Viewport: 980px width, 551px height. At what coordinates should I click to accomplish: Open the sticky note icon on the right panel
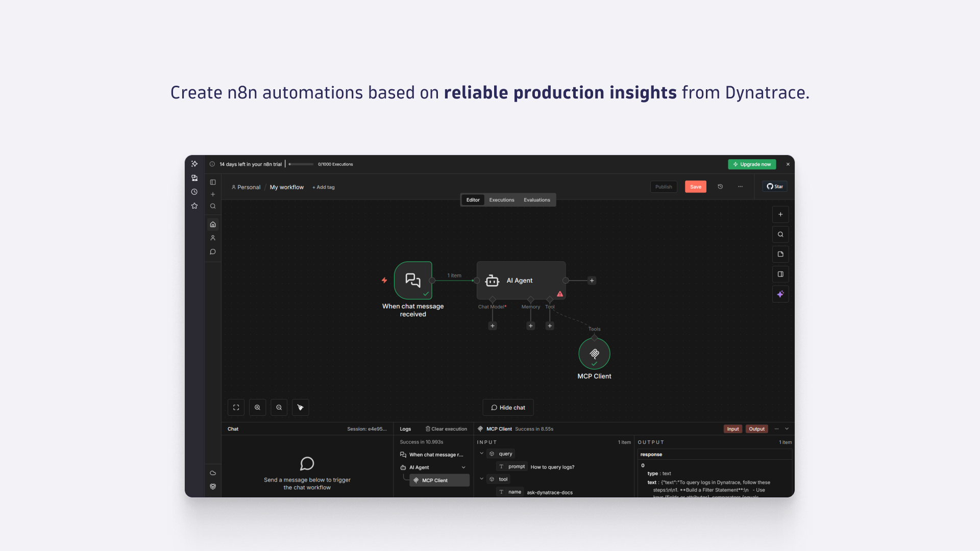[780, 254]
